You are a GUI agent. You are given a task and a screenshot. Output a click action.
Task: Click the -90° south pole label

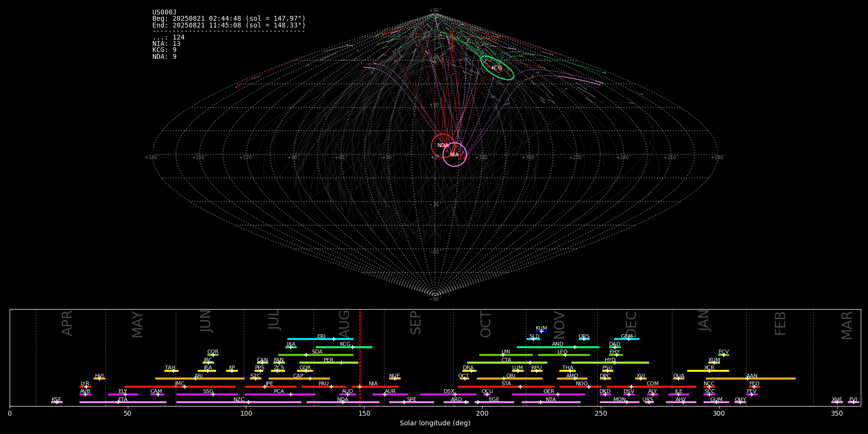435,299
